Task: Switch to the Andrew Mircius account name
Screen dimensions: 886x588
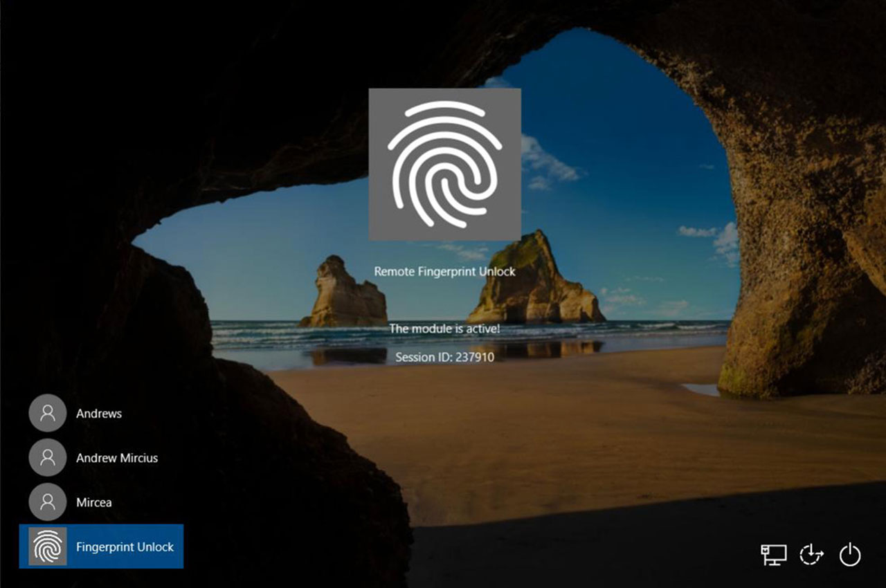Action: [x=117, y=458]
